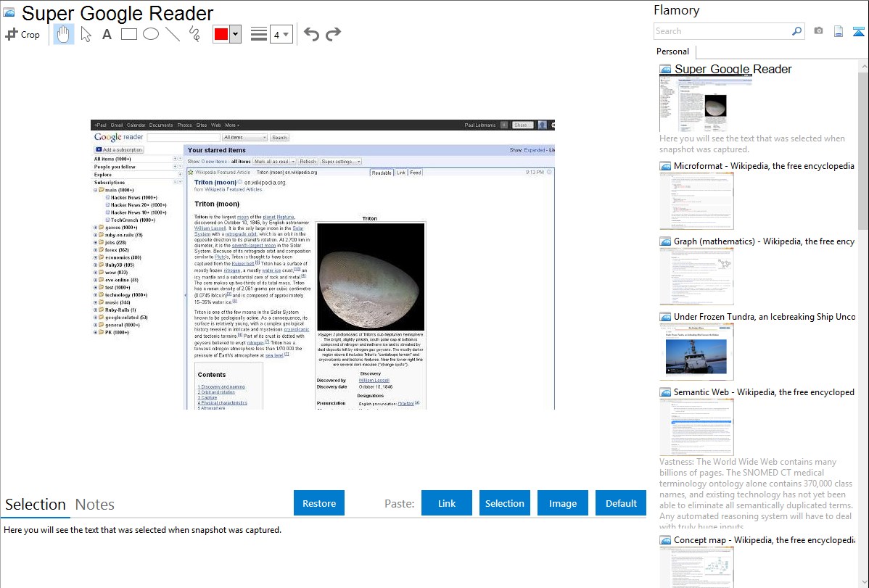Click the selection pane text 'Here you will see the text'

tap(142, 530)
